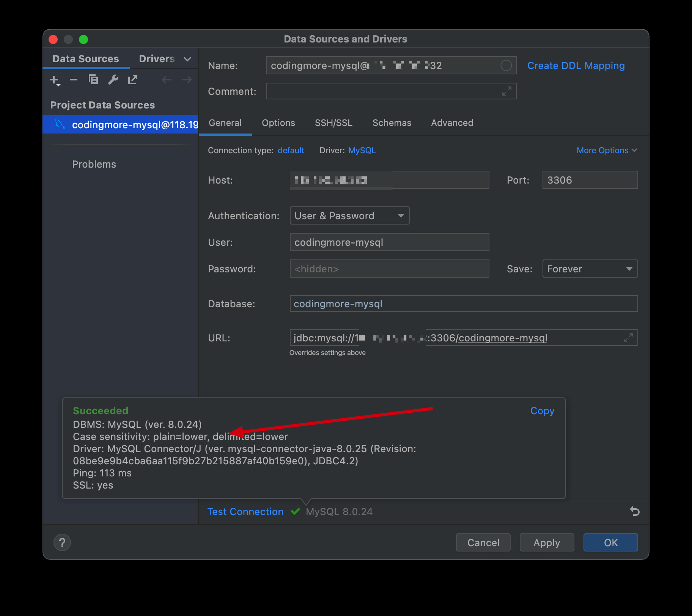The image size is (692, 616).
Task: Click the duplicate data source icon
Action: coord(93,80)
